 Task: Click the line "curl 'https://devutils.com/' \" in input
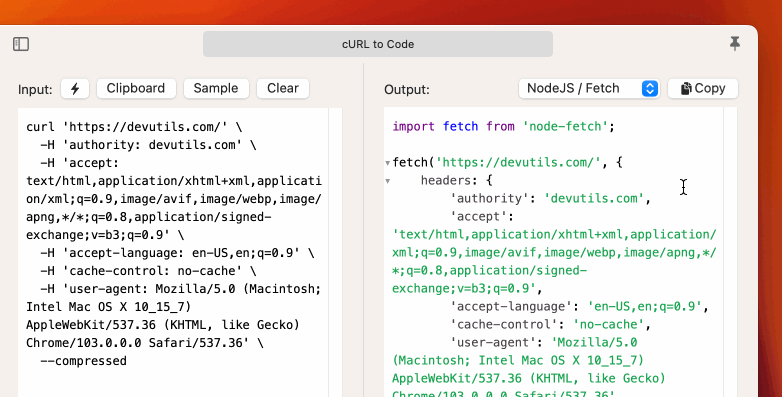(x=134, y=127)
